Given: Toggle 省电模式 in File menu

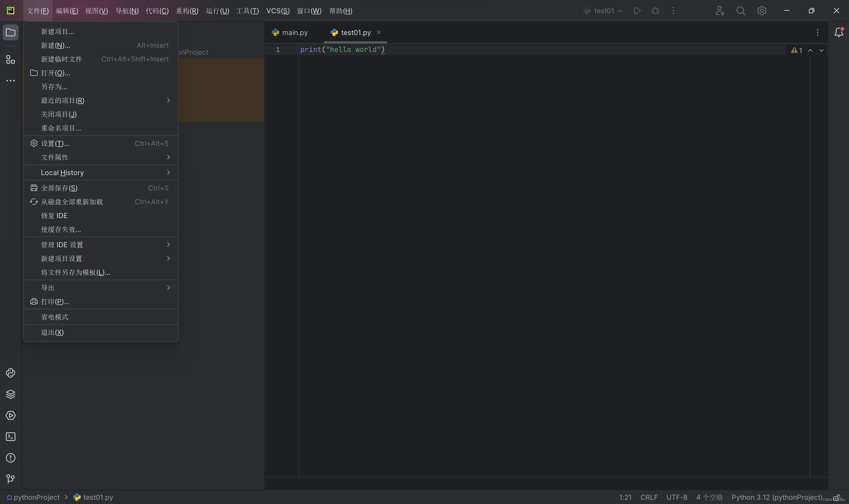Looking at the screenshot, I should 54,316.
